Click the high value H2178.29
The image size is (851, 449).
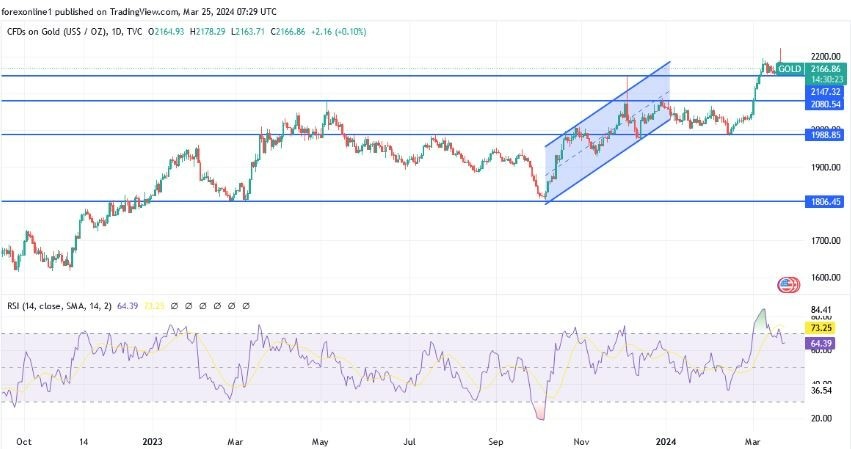click(x=207, y=32)
